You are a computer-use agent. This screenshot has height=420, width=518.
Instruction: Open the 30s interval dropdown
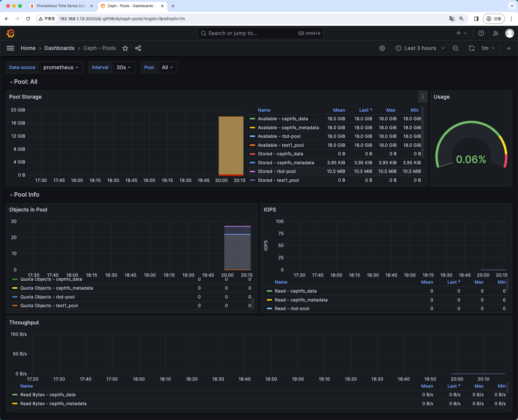124,67
